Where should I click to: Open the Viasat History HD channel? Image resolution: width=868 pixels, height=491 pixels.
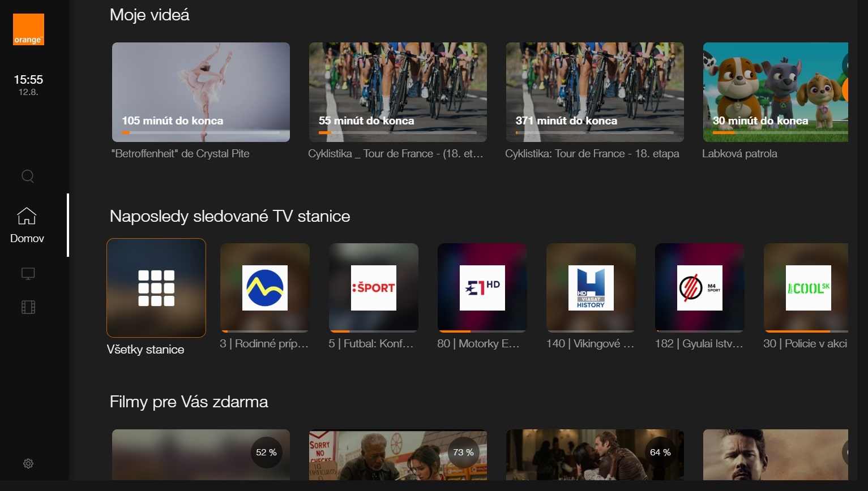[591, 288]
